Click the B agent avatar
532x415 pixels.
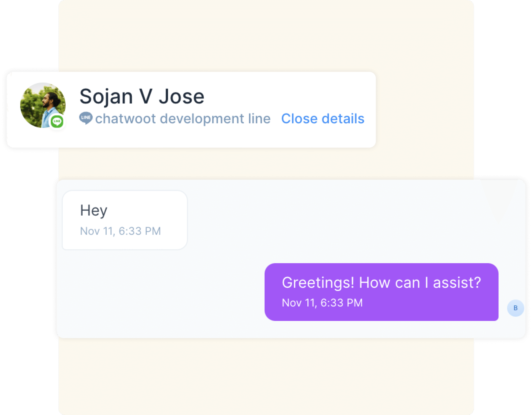pyautogui.click(x=515, y=308)
